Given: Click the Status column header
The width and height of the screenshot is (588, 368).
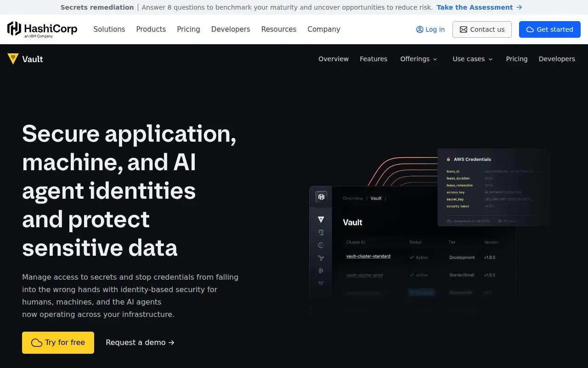Looking at the screenshot, I should [x=415, y=242].
